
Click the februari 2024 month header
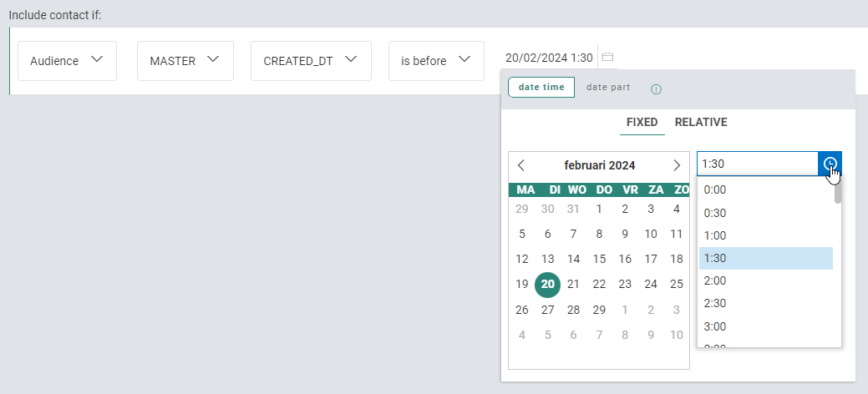599,165
